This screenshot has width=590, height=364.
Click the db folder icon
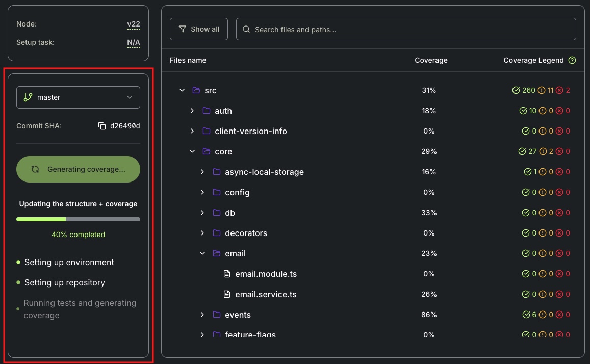(x=216, y=213)
